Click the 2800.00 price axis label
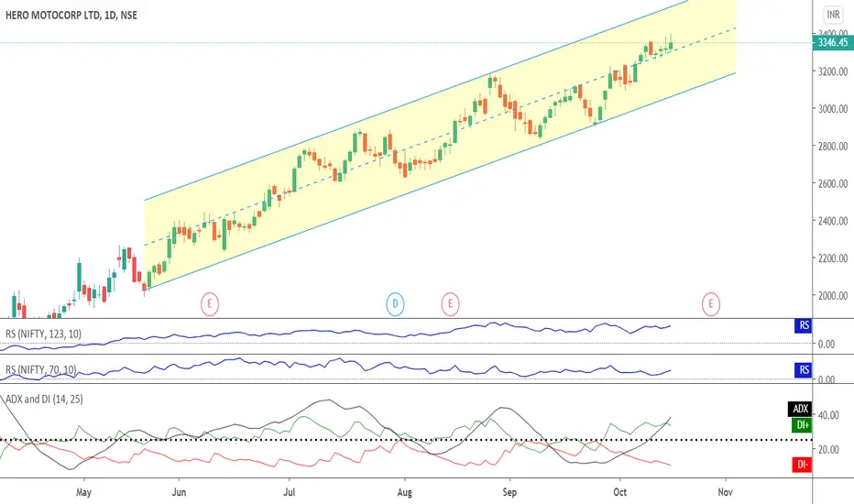The image size is (854, 504). [833, 146]
